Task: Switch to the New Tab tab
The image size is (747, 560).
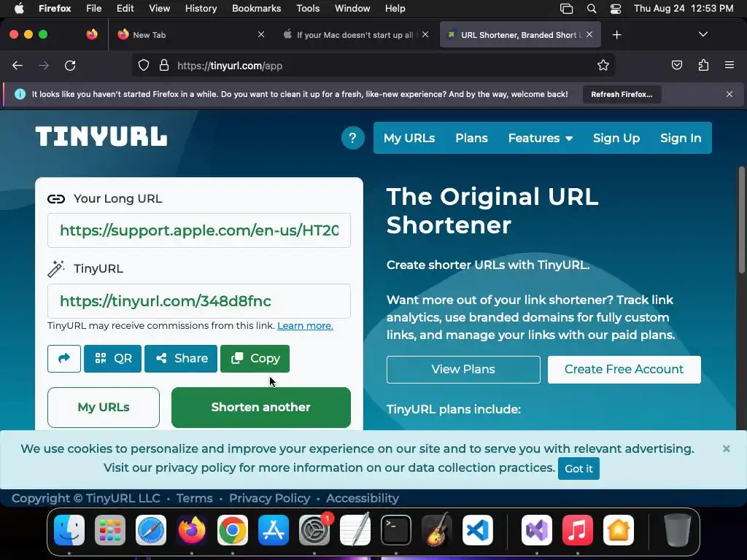Action: coord(190,35)
